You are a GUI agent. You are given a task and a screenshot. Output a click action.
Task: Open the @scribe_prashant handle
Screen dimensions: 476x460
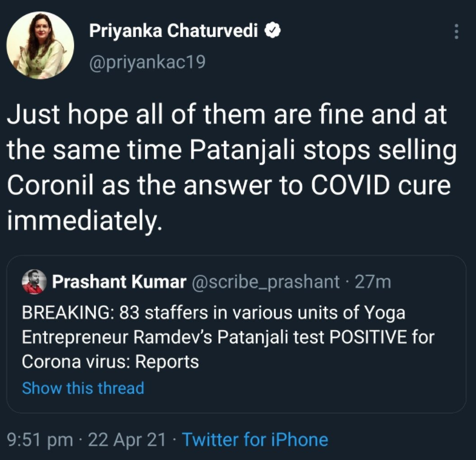click(266, 282)
